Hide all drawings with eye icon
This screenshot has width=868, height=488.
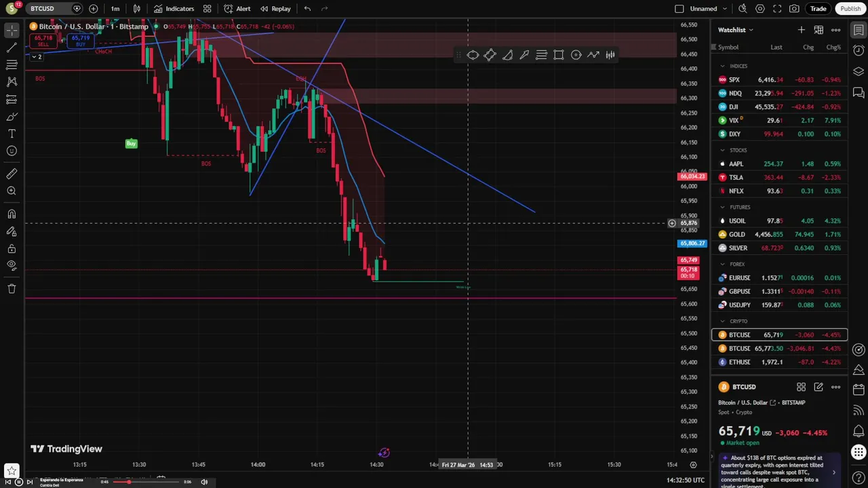pos(12,265)
